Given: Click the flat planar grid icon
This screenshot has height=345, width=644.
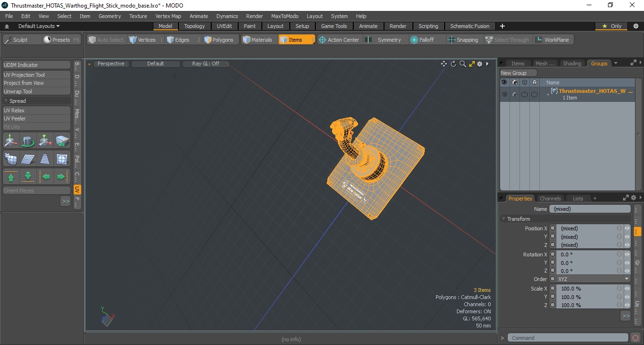Looking at the screenshot, I should click(x=28, y=159).
